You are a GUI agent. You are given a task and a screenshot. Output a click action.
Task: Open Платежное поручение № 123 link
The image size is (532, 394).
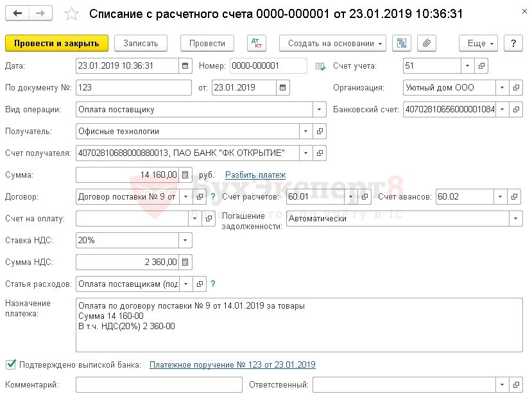(x=232, y=365)
